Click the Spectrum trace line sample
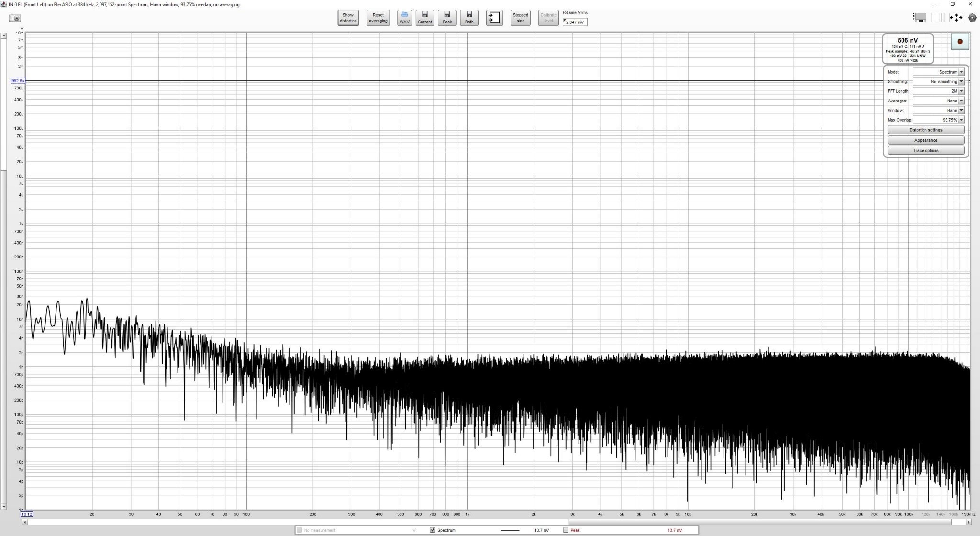Viewport: 980px width, 536px height. point(510,530)
